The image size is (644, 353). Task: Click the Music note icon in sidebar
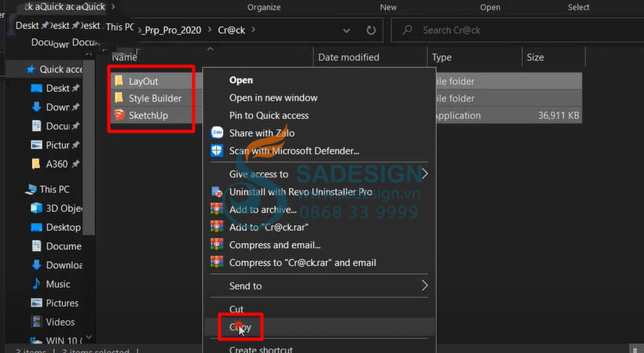click(x=37, y=284)
